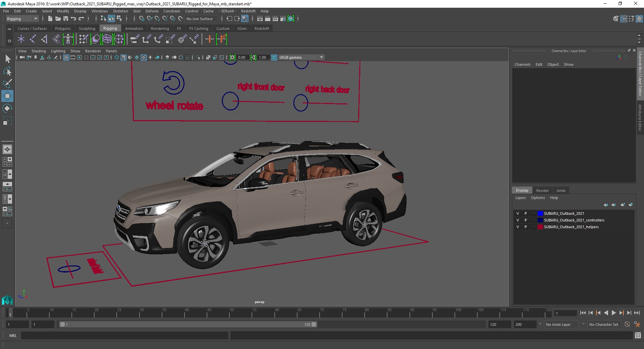Viewport: 644px width, 349px height.
Task: Click the Undo arrow icon
Action: click(73, 19)
